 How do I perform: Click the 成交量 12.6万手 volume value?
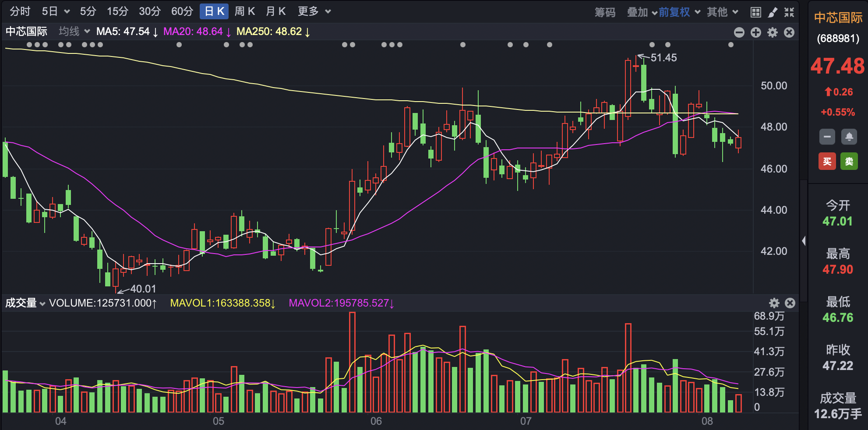click(838, 414)
